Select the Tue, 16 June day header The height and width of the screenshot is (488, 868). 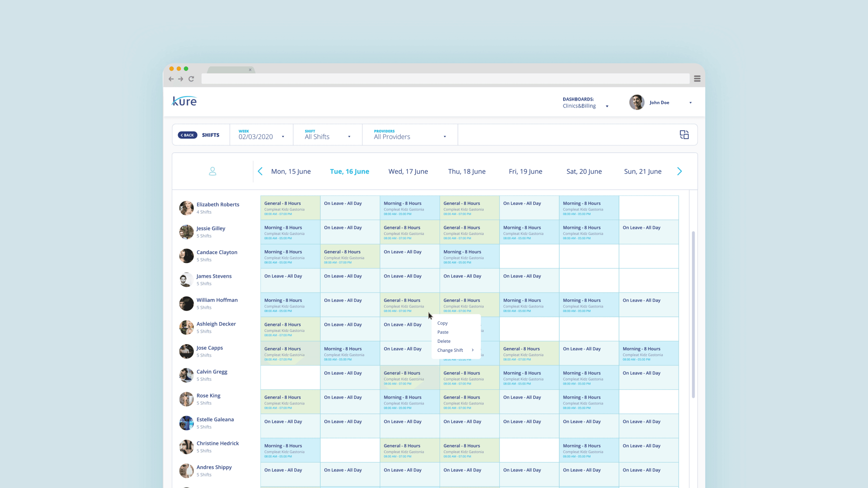(349, 171)
